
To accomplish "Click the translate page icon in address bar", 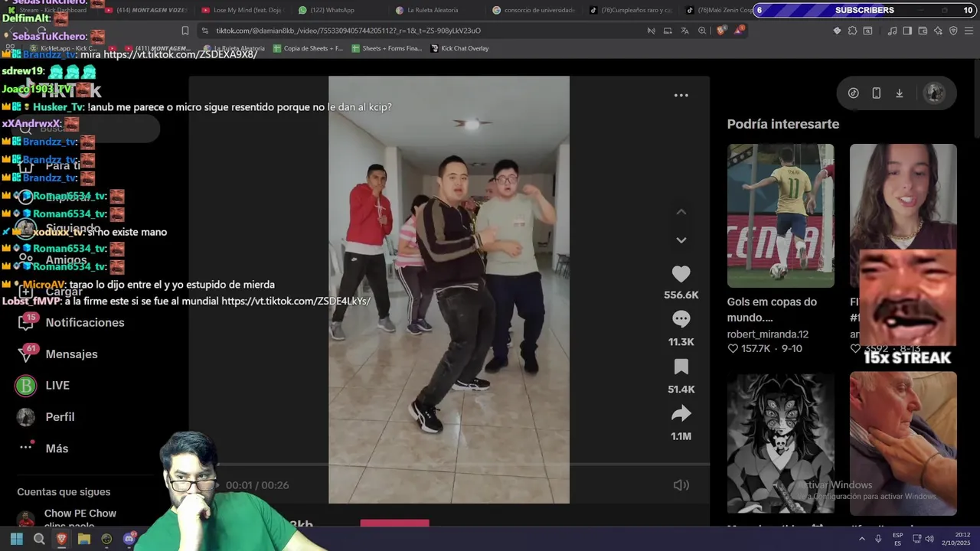I will tap(684, 31).
